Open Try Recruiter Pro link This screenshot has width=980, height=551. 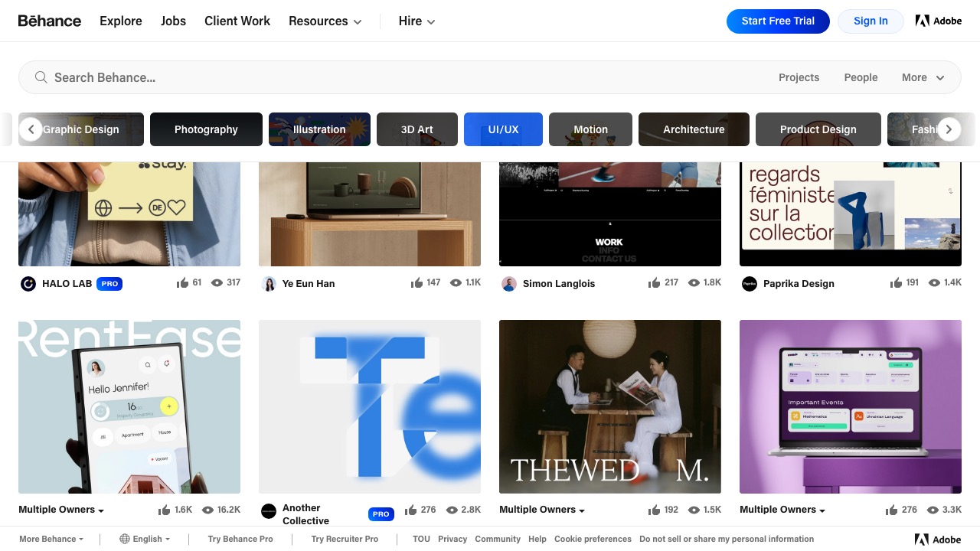(345, 539)
